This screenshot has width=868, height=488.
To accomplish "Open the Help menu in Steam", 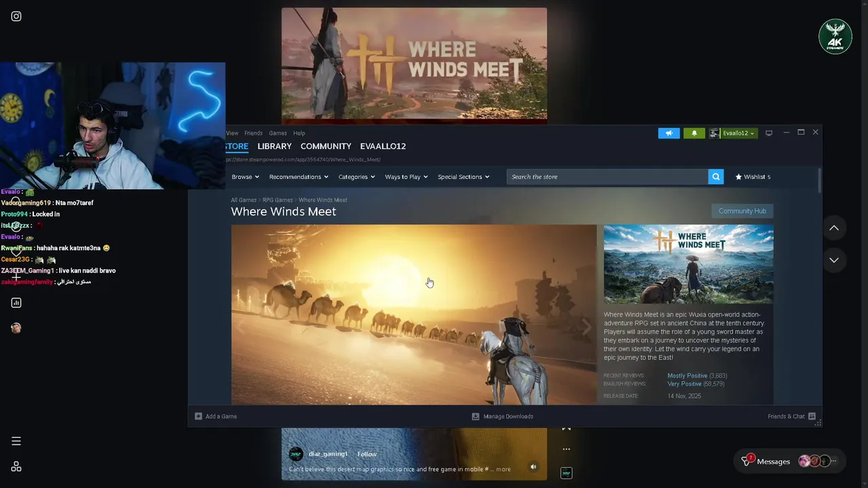I will pos(299,133).
